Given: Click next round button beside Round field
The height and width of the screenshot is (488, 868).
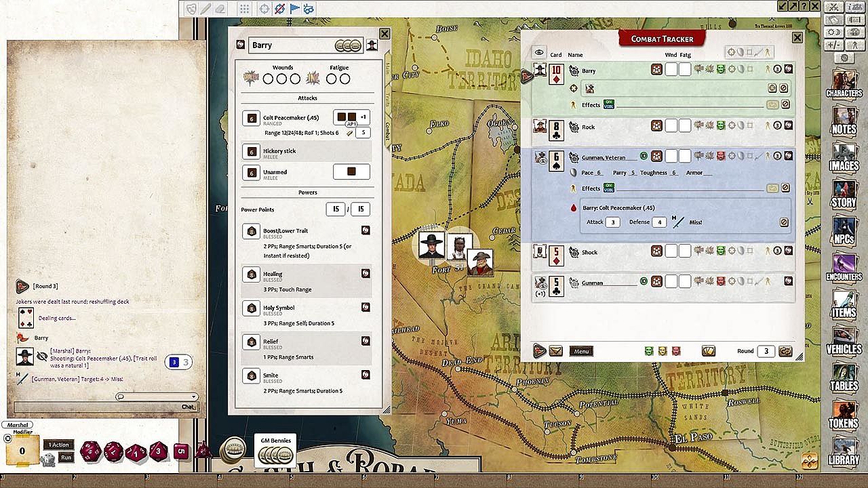Looking at the screenshot, I should (x=785, y=351).
